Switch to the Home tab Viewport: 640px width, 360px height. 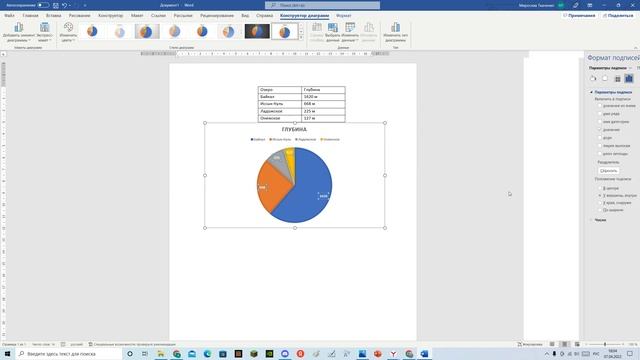(x=31, y=16)
